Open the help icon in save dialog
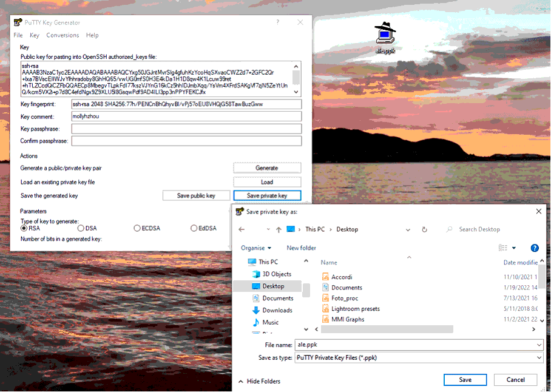551x392 pixels. pos(535,248)
